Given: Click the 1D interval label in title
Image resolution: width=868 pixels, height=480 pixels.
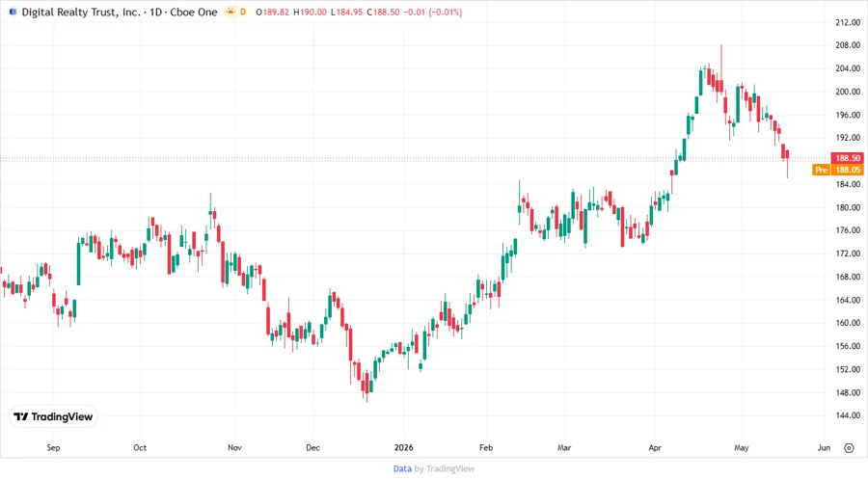Looking at the screenshot, I should pos(156,12).
